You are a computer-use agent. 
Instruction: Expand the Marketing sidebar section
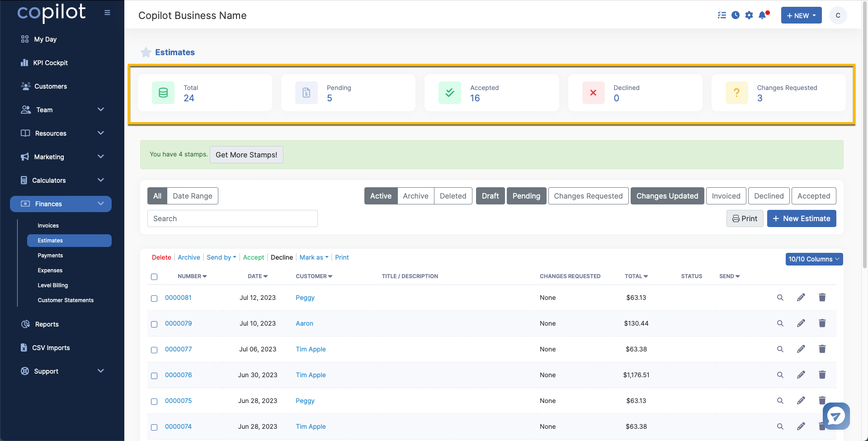[x=101, y=156]
